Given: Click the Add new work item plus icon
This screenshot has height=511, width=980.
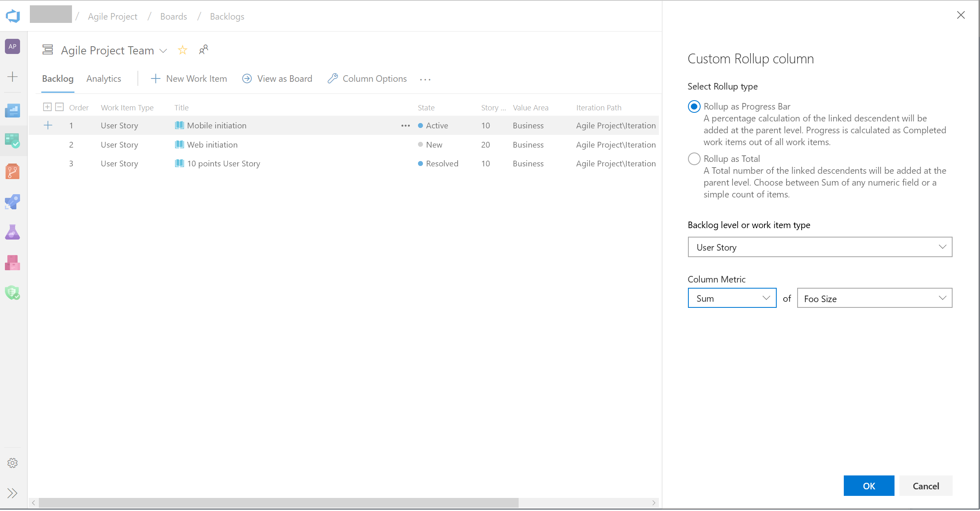Looking at the screenshot, I should tap(47, 124).
